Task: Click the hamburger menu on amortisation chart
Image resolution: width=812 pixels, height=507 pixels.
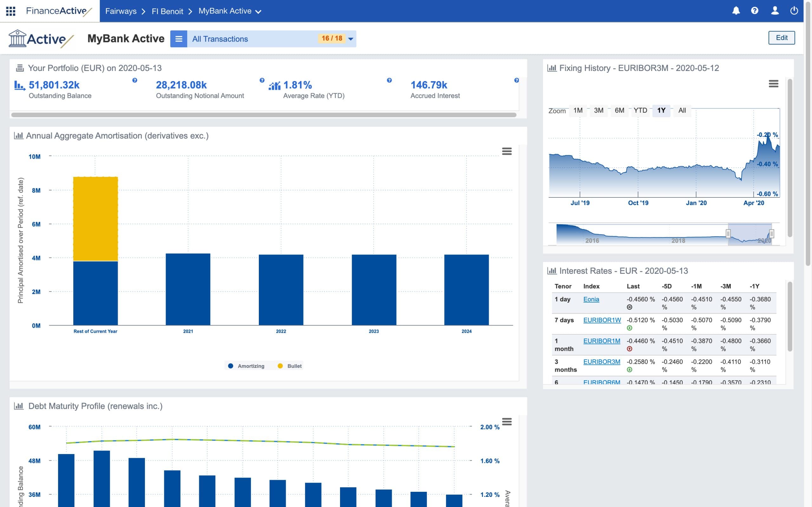Action: [507, 151]
